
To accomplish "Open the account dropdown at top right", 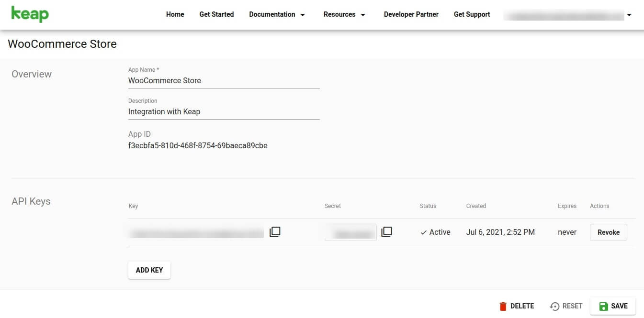I will pos(629,14).
